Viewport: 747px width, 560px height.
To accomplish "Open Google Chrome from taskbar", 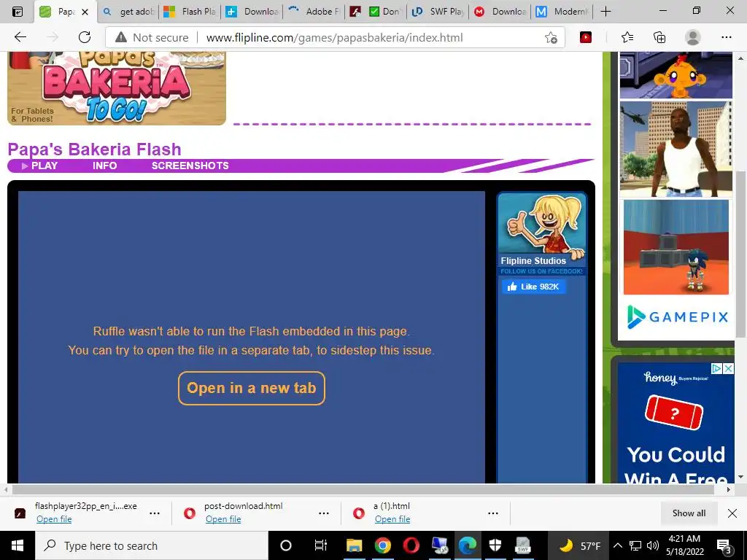I will click(x=382, y=545).
